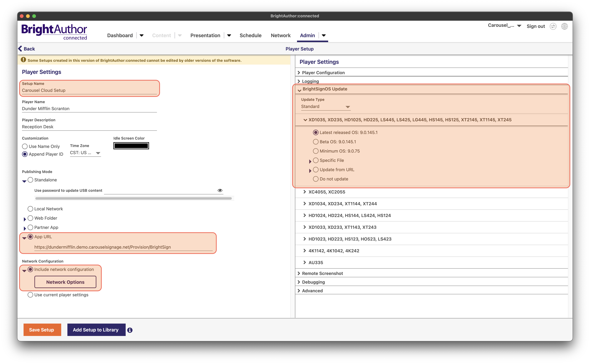Select Use current player settings option
This screenshot has height=364, width=590.
click(x=30, y=295)
